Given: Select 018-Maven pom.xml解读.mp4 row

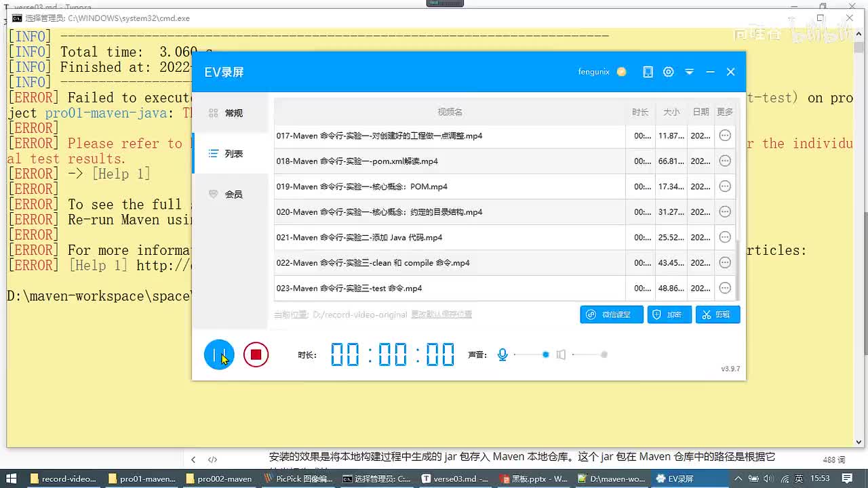Looking at the screenshot, I should point(505,161).
